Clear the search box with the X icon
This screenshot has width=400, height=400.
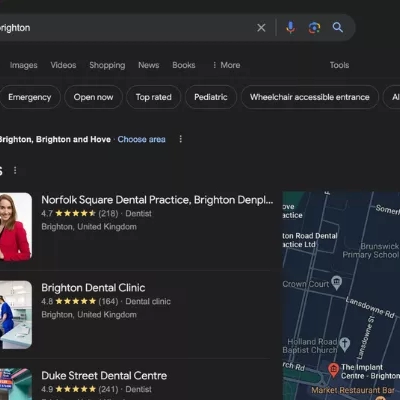click(261, 28)
